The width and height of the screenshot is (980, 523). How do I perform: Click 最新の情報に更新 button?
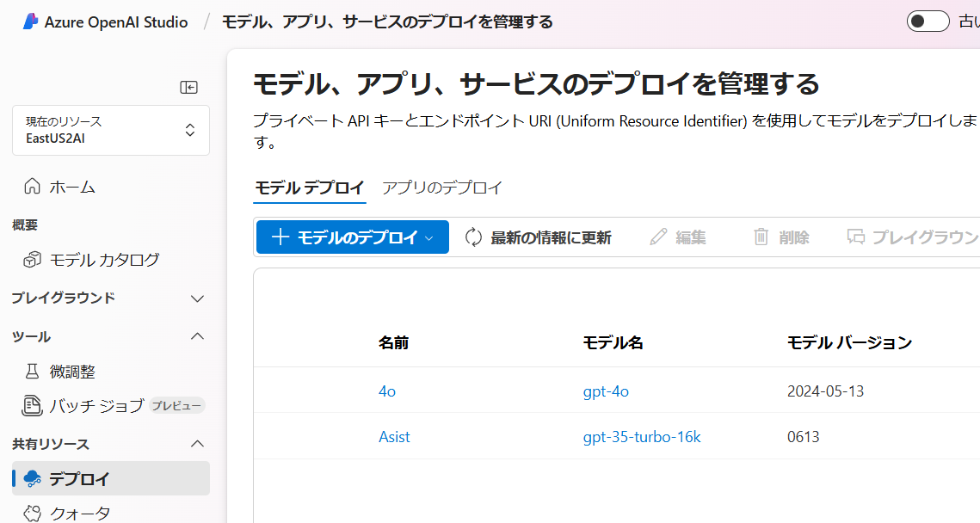(538, 237)
